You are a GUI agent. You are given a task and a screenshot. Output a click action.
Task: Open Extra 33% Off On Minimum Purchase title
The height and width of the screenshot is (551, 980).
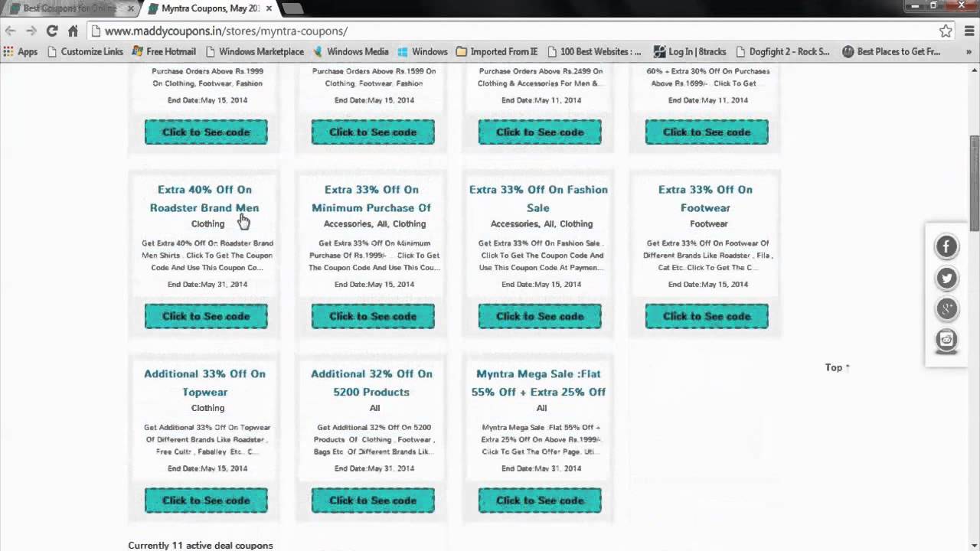pos(371,198)
